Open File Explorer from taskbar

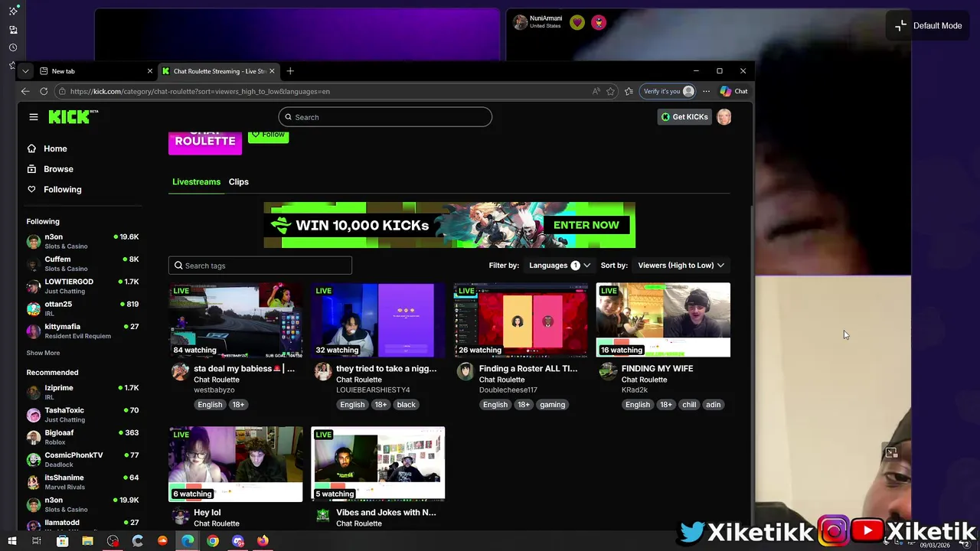[x=87, y=541]
